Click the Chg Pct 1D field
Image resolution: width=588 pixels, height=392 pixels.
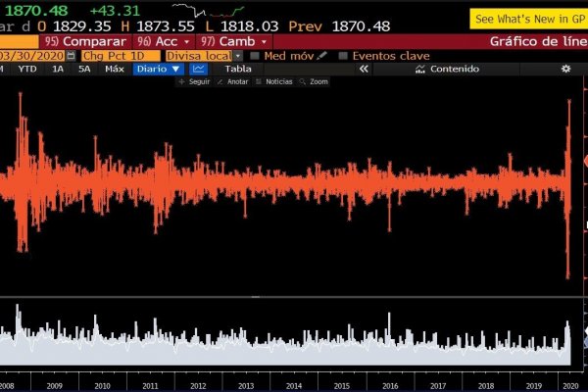click(x=121, y=56)
